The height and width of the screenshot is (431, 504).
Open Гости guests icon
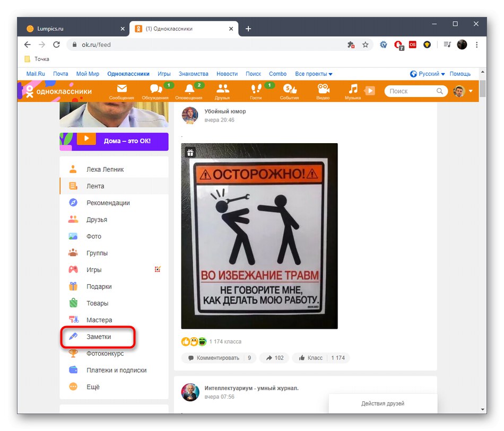[256, 92]
